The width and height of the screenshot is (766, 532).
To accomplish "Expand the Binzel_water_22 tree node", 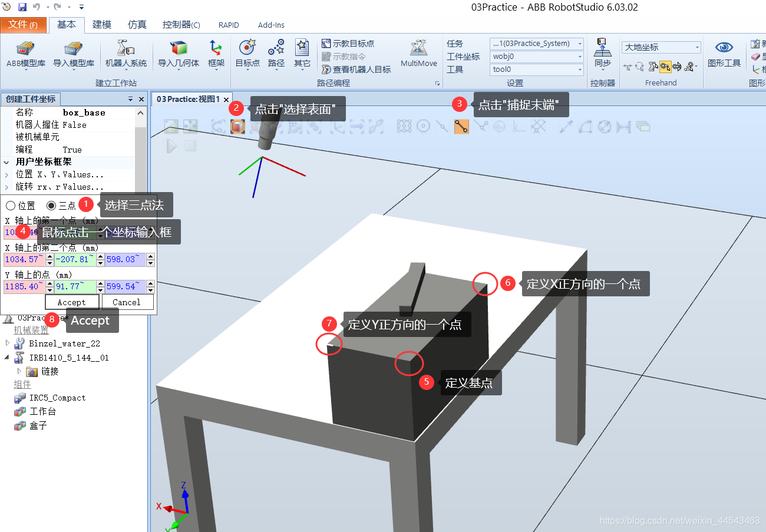I will 7,343.
